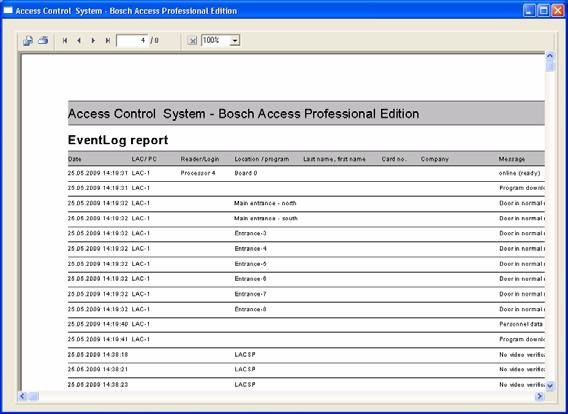Click the 'Company' column header

(x=435, y=159)
